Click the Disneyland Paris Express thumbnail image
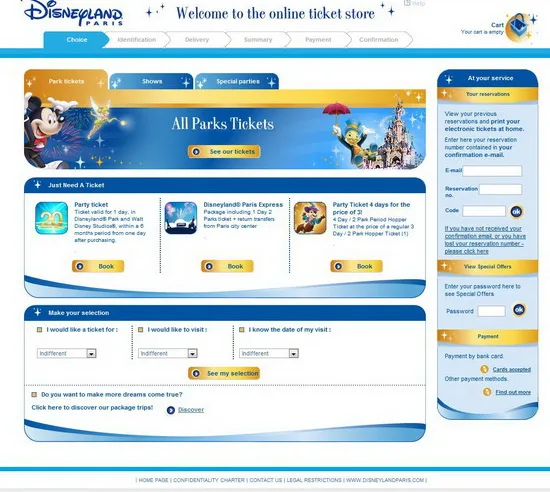The image size is (550, 492). click(181, 218)
